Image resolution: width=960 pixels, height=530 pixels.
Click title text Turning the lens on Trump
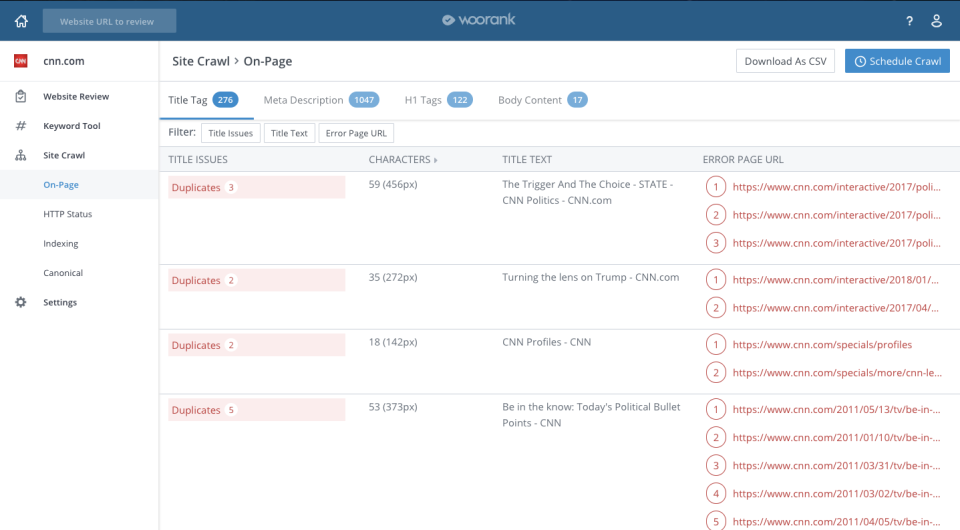click(590, 277)
